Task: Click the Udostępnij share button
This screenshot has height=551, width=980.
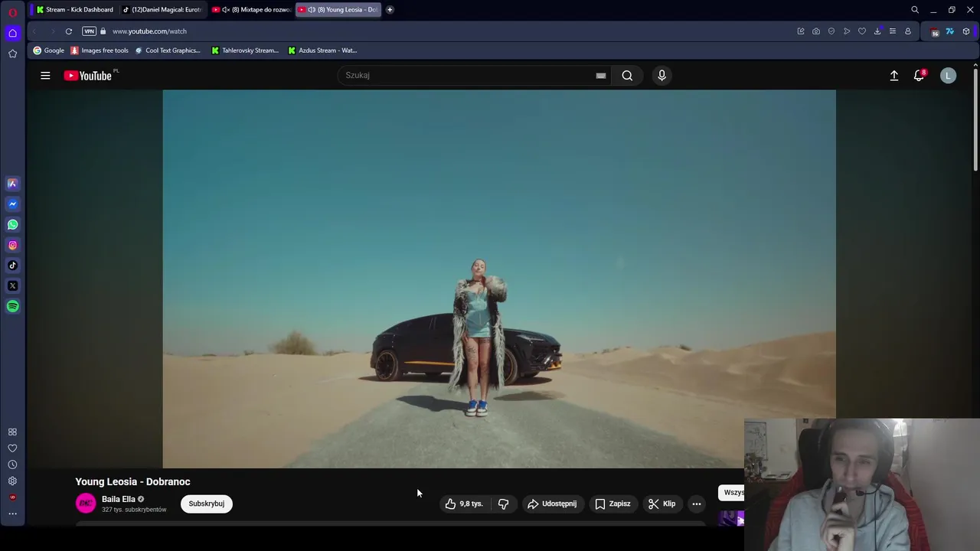Action: coord(552,504)
